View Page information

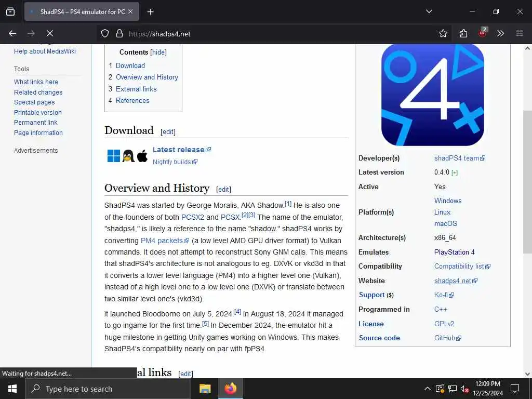(x=38, y=132)
